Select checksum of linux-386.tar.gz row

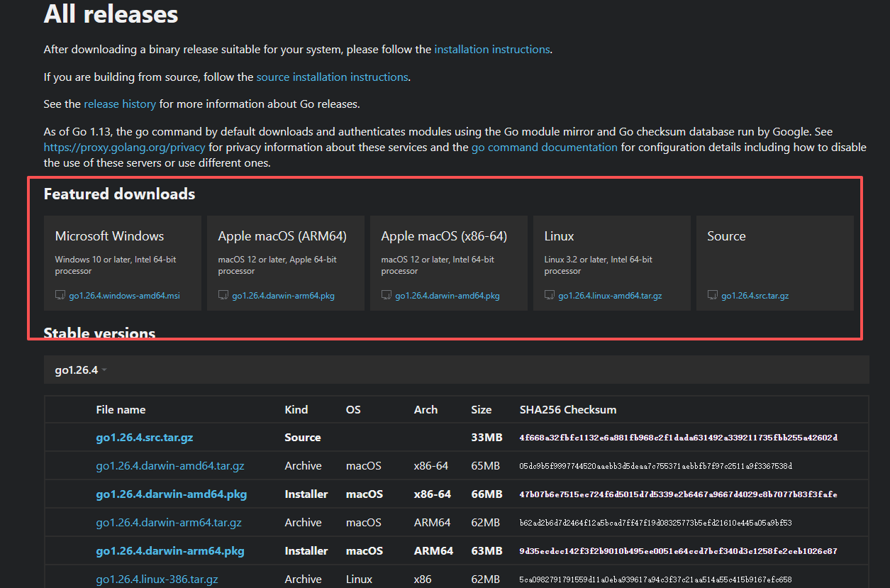(655, 579)
